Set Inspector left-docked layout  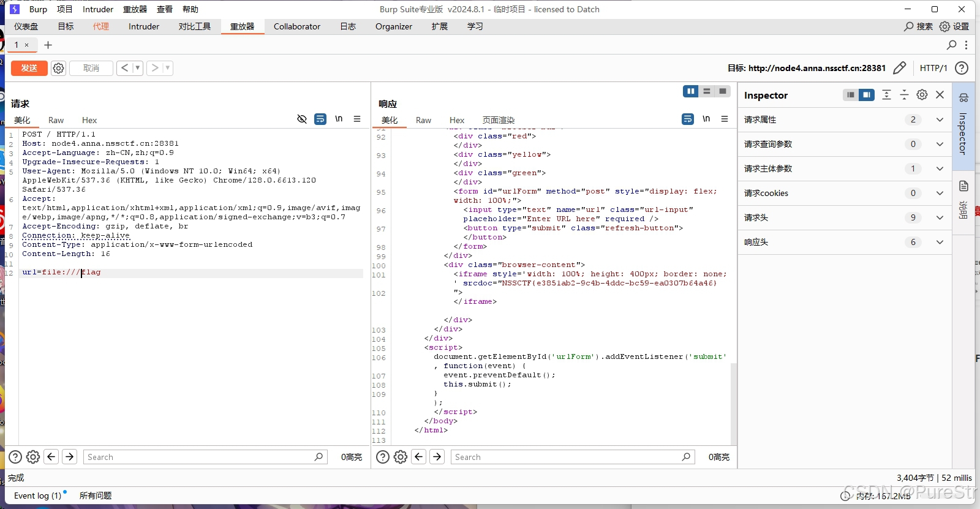pos(851,95)
